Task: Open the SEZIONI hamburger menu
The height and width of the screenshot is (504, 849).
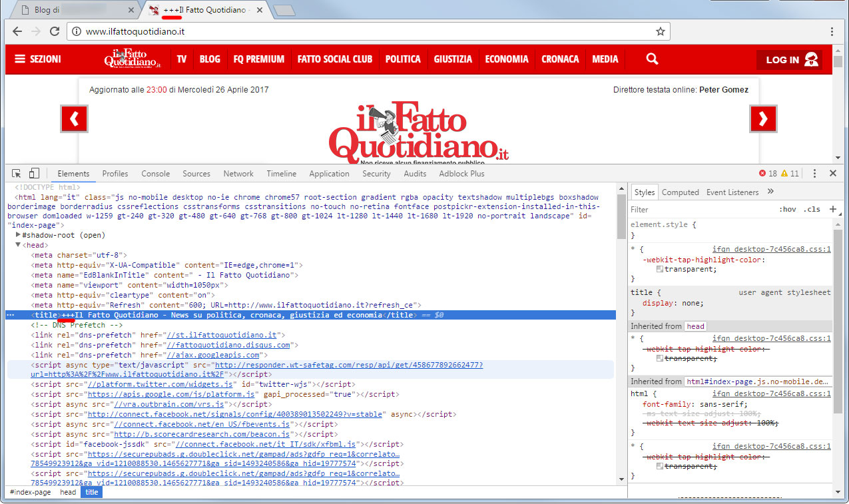Action: click(x=38, y=59)
